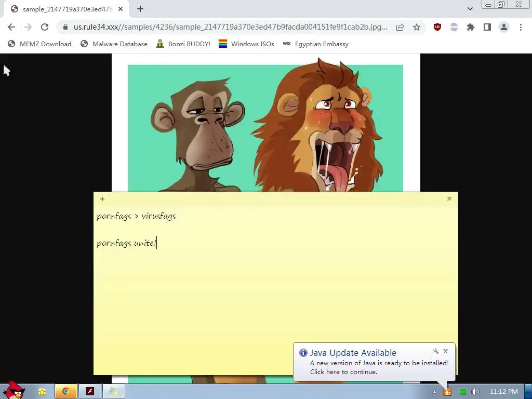Open Java update balloon options wrench
The width and height of the screenshot is (532, 399).
436,351
